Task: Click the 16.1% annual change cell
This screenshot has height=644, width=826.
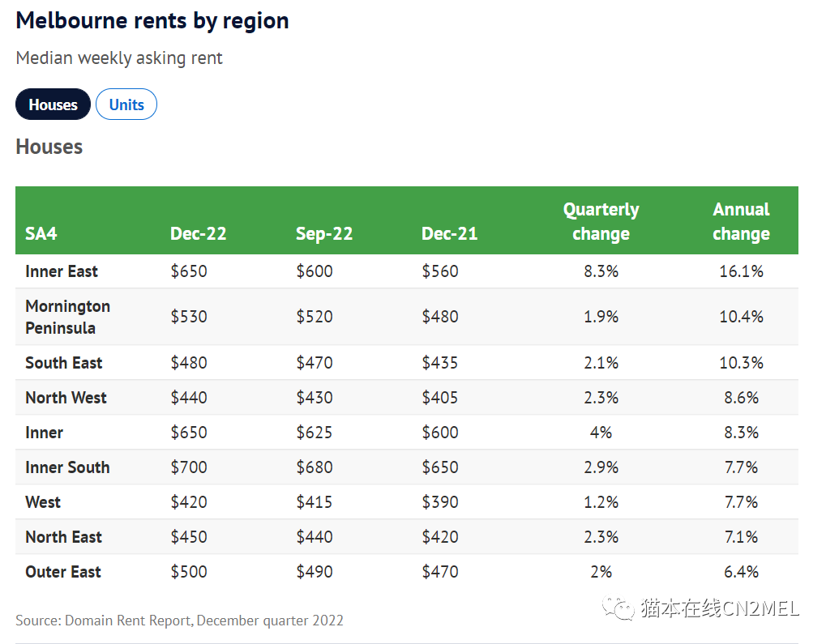Action: [741, 271]
